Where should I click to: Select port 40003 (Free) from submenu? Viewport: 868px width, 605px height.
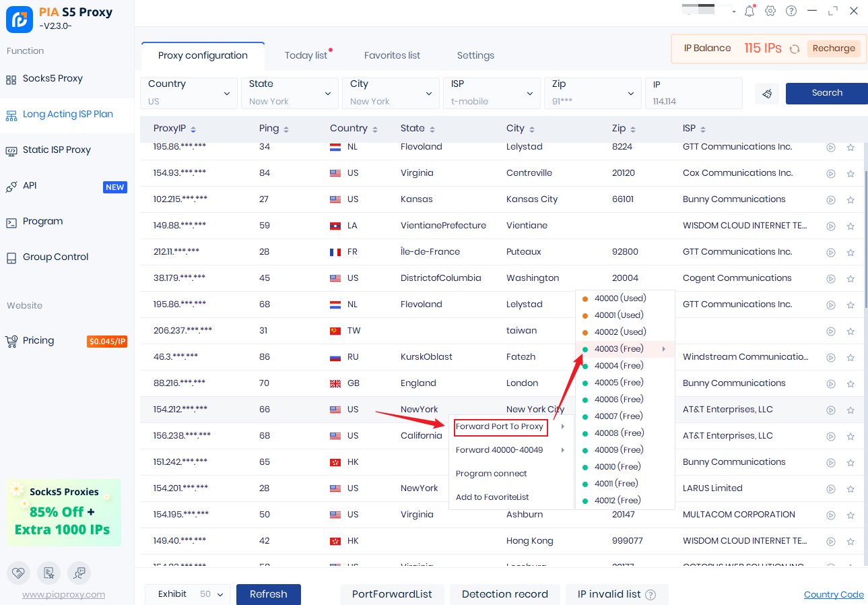coord(618,349)
